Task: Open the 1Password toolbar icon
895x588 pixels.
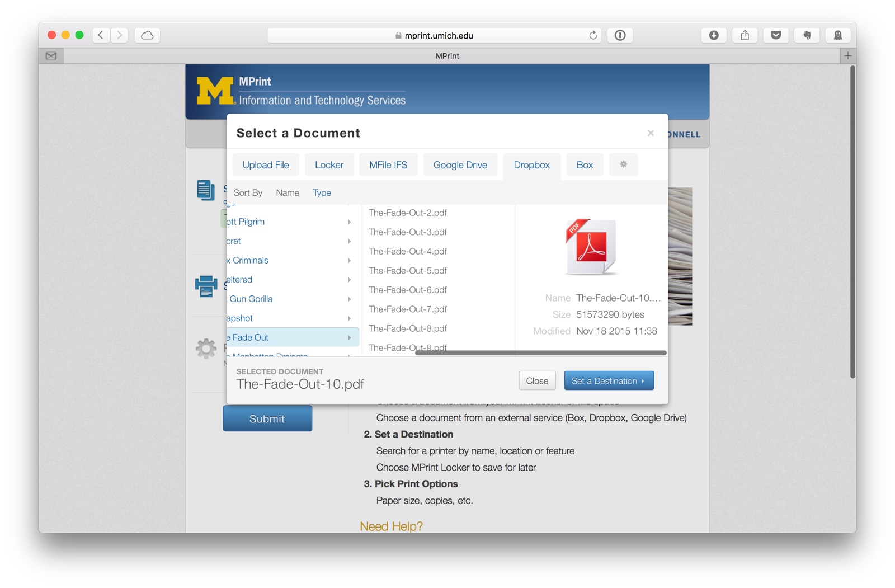Action: [x=620, y=35]
